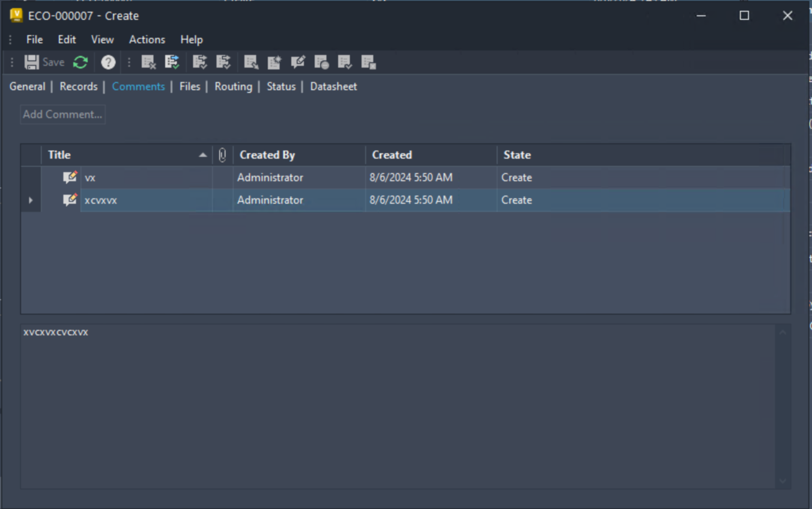Open Help using the question mark icon

pyautogui.click(x=108, y=62)
